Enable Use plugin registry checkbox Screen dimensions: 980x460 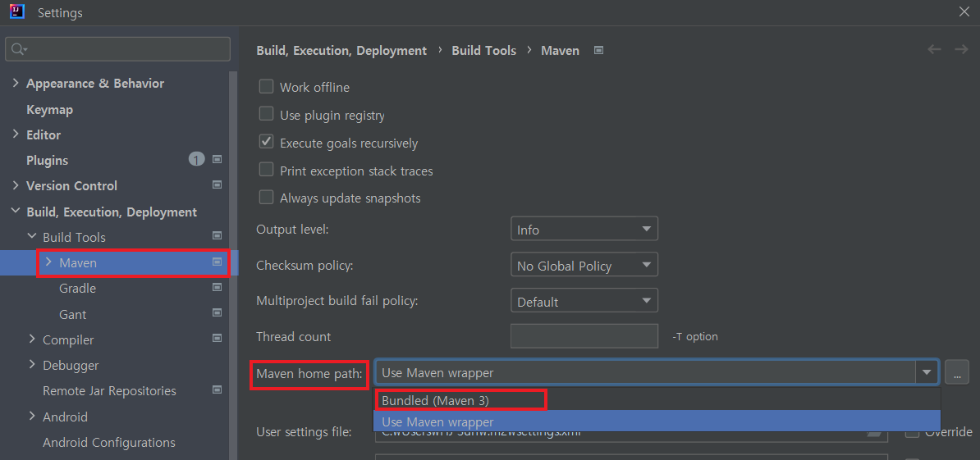[x=266, y=114]
